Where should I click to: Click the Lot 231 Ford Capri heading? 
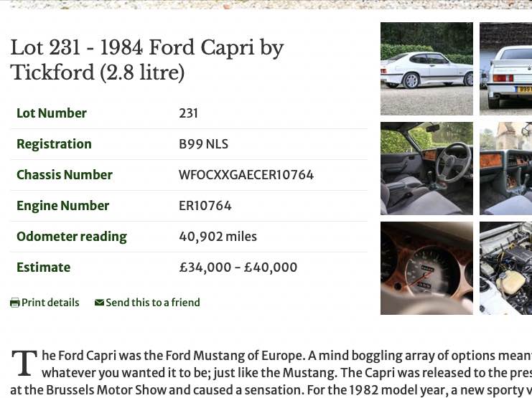(x=147, y=60)
